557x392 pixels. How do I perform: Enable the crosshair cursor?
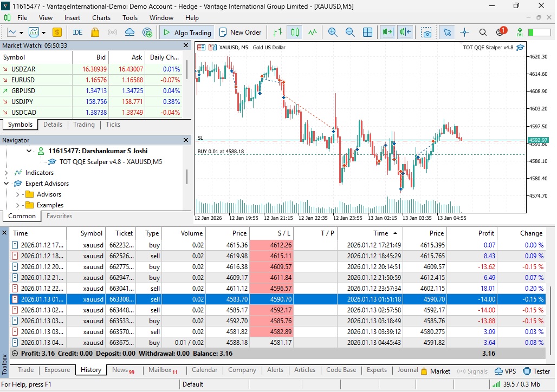[x=465, y=32]
